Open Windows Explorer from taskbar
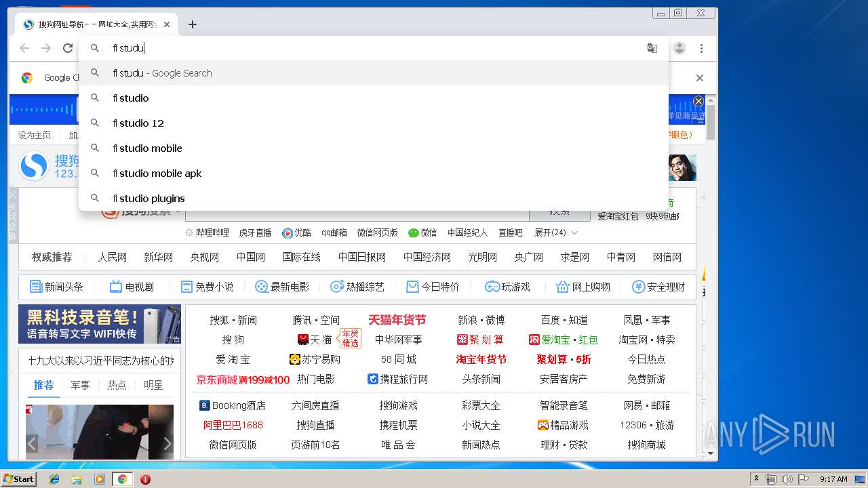The height and width of the screenshot is (488, 868). click(x=77, y=479)
